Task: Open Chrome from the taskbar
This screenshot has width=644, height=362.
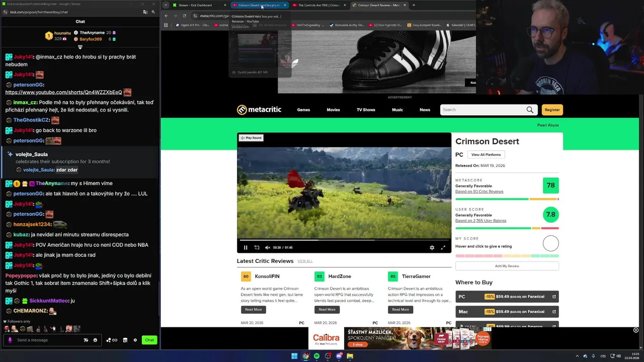Action: point(305,356)
